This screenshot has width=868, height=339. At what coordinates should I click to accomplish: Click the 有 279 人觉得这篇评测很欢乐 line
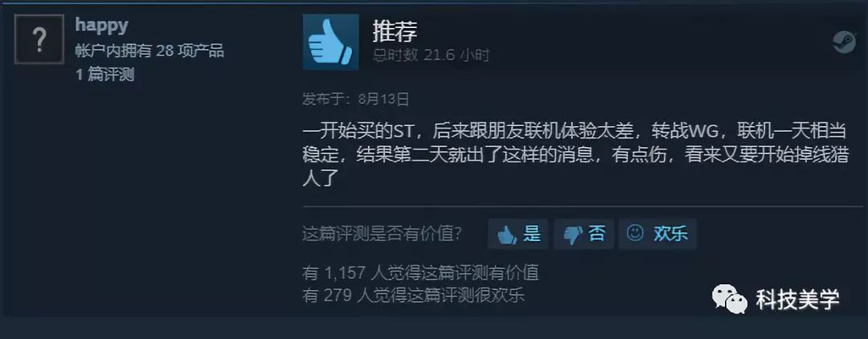point(413,295)
